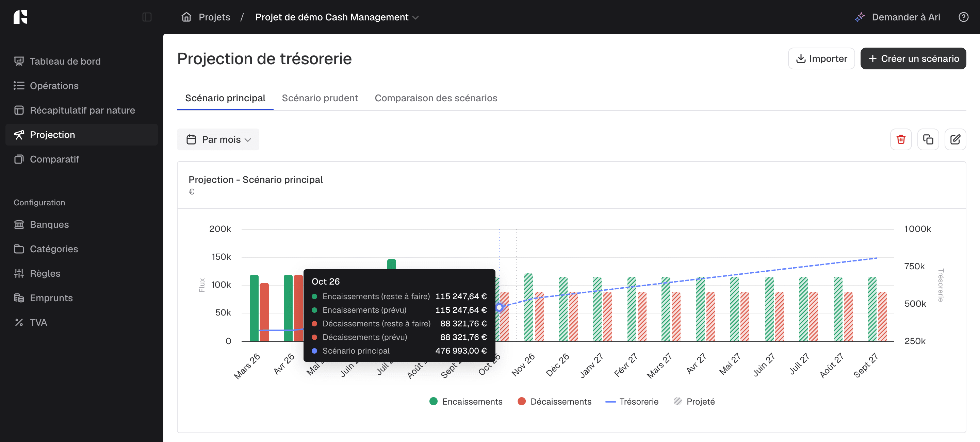This screenshot has height=442, width=980.
Task: Click the home icon in breadcrumb
Action: (x=186, y=17)
